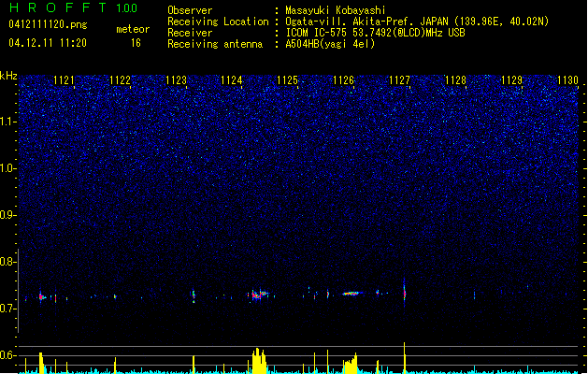588x374 pixels.
Task: Click the 1122 time marker
Action: point(120,79)
